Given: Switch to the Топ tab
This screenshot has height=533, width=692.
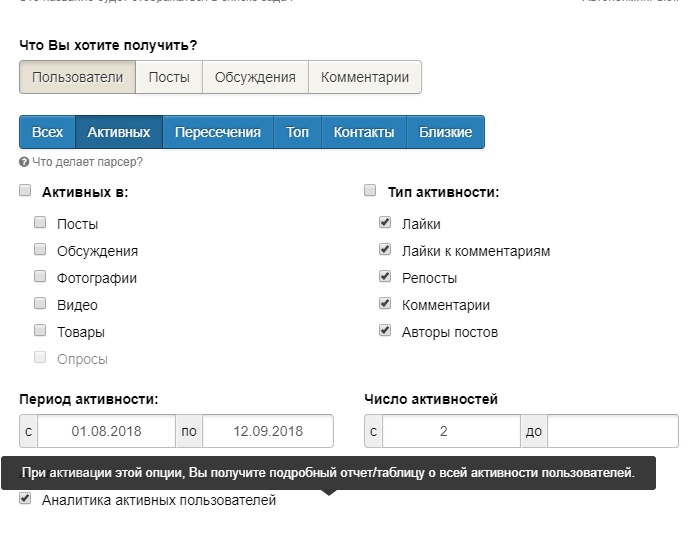Looking at the screenshot, I should point(297,132).
